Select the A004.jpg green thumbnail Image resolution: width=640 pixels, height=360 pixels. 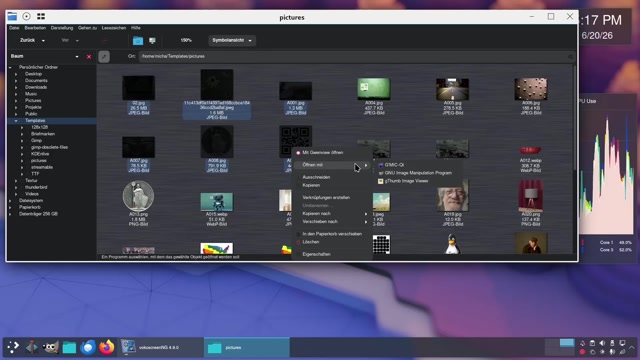point(373,89)
